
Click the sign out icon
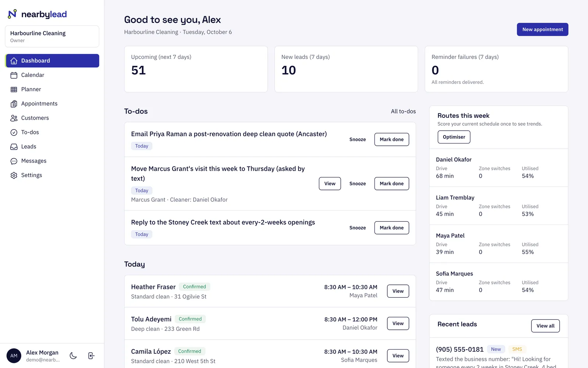pos(92,355)
